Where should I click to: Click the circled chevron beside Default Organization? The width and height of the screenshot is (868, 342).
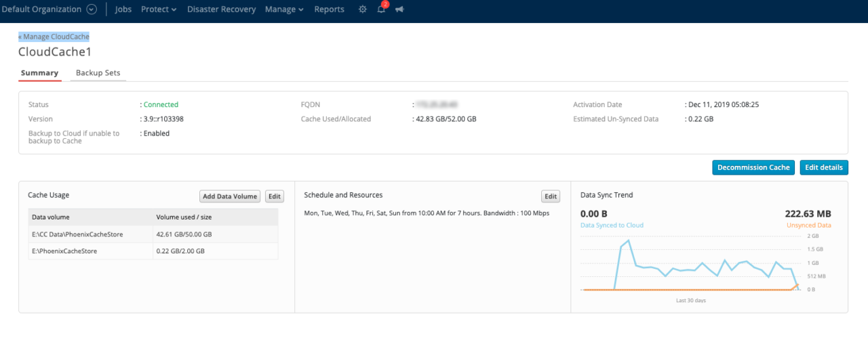92,9
